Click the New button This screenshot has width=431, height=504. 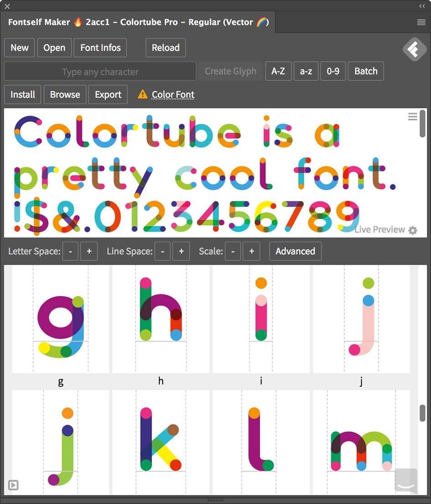tap(19, 47)
